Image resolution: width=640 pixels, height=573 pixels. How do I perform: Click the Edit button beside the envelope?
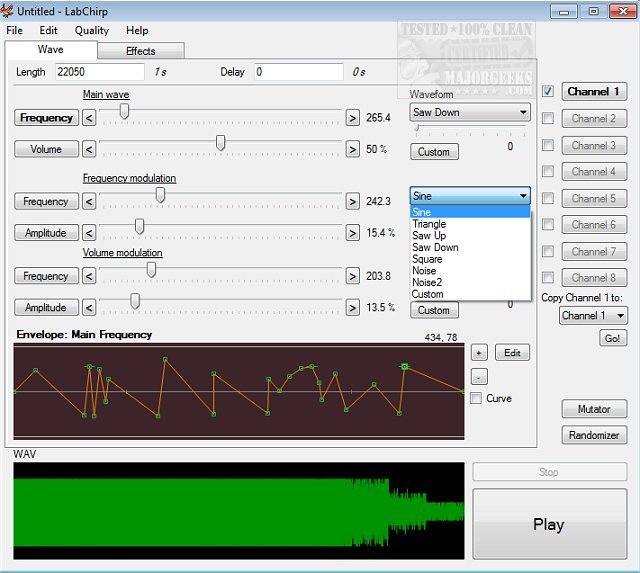coord(512,353)
